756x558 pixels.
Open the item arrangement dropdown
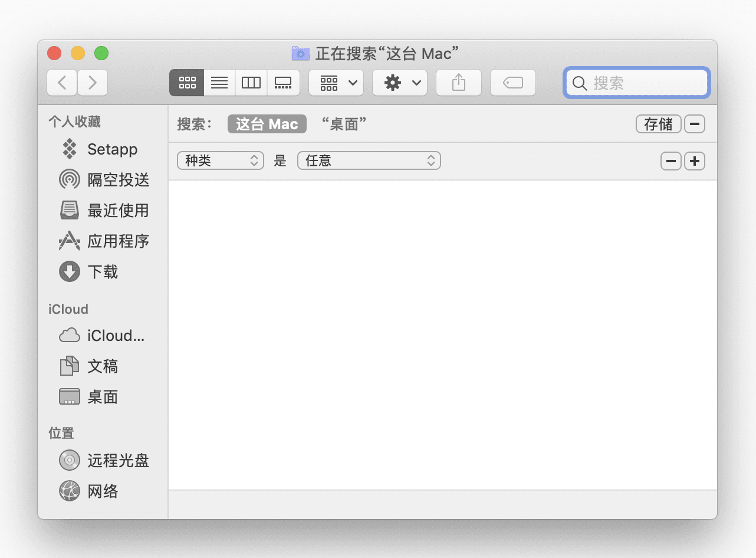(336, 83)
